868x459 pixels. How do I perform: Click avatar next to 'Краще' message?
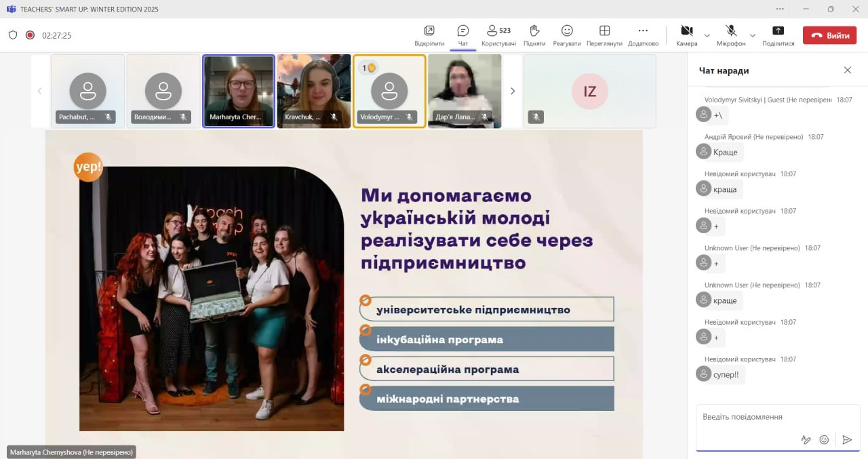703,151
